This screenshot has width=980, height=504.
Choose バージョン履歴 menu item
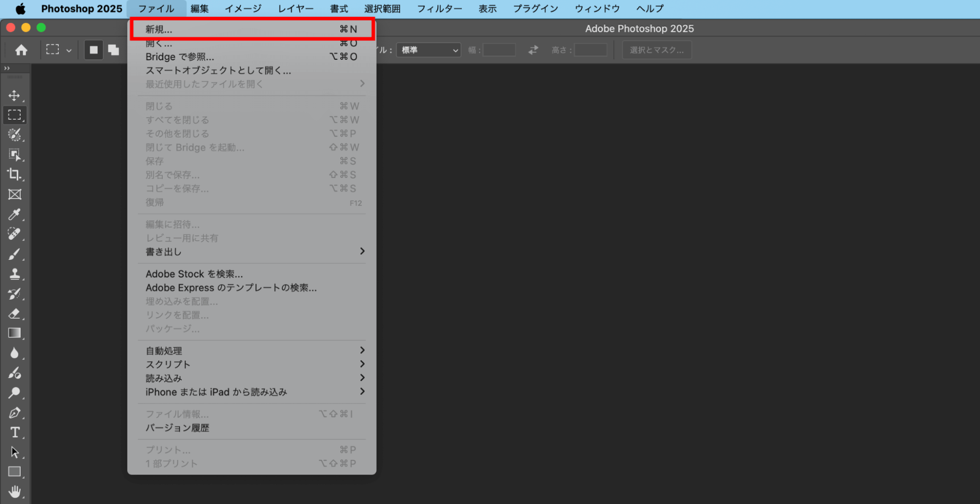(251, 428)
